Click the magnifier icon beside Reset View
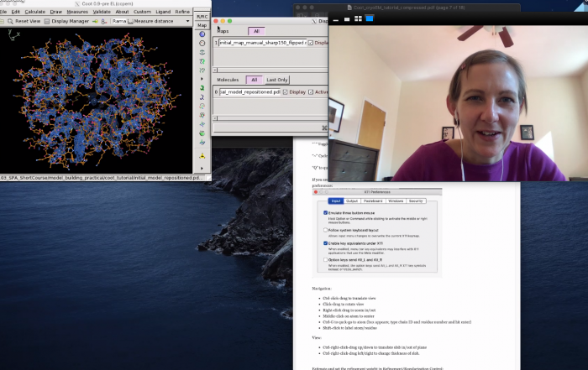This screenshot has width=588, height=370. pos(10,21)
